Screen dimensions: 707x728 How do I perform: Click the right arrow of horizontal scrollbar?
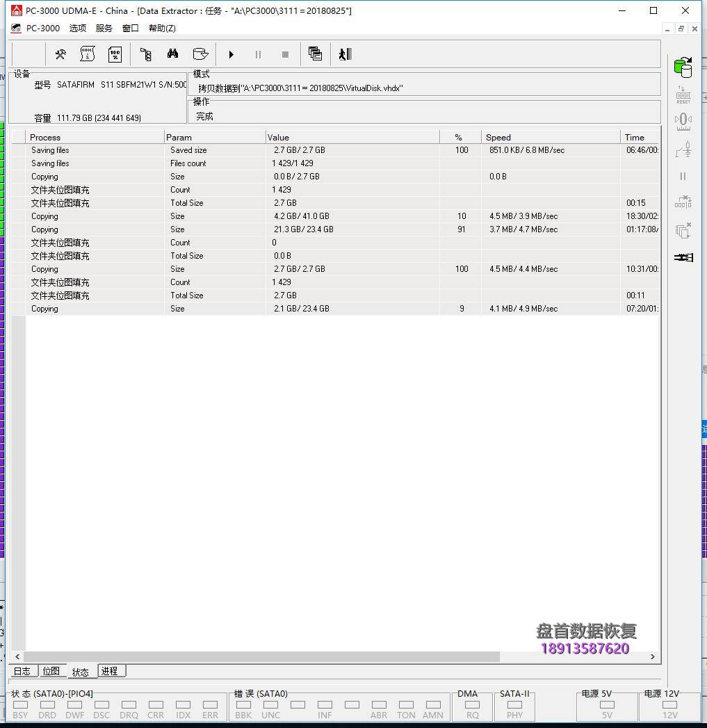(652, 656)
